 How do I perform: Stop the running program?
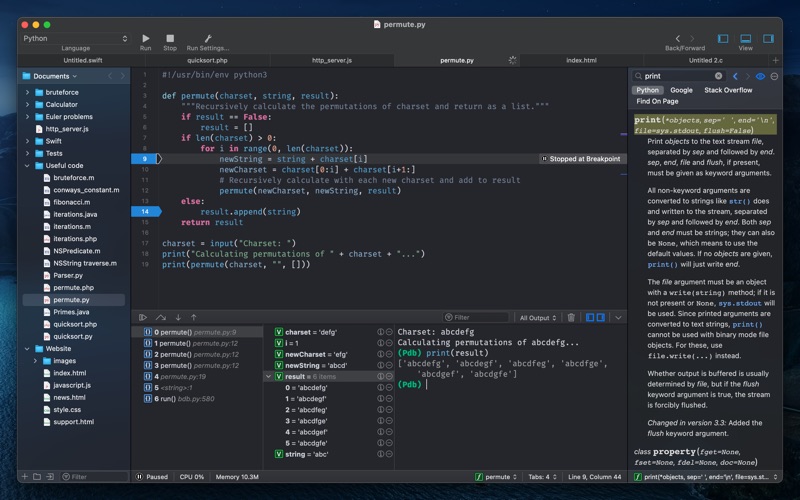click(170, 38)
